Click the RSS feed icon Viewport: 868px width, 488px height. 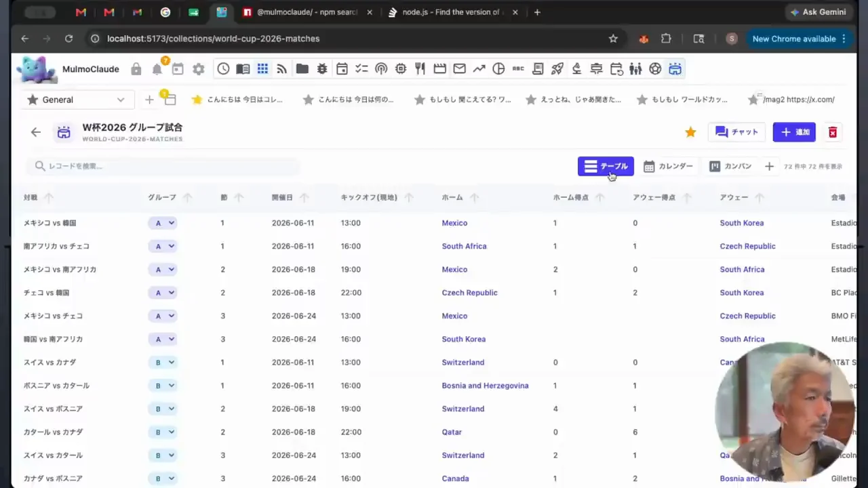pyautogui.click(x=282, y=68)
